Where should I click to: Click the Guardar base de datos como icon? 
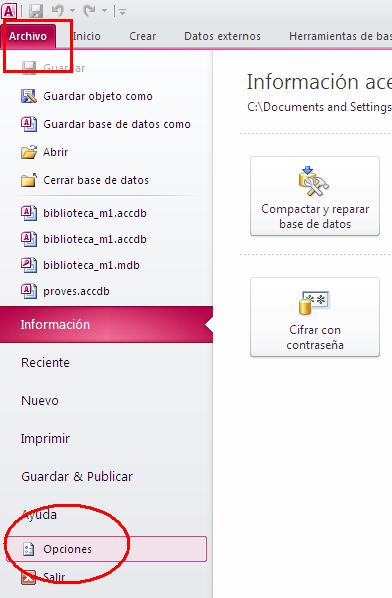29,124
